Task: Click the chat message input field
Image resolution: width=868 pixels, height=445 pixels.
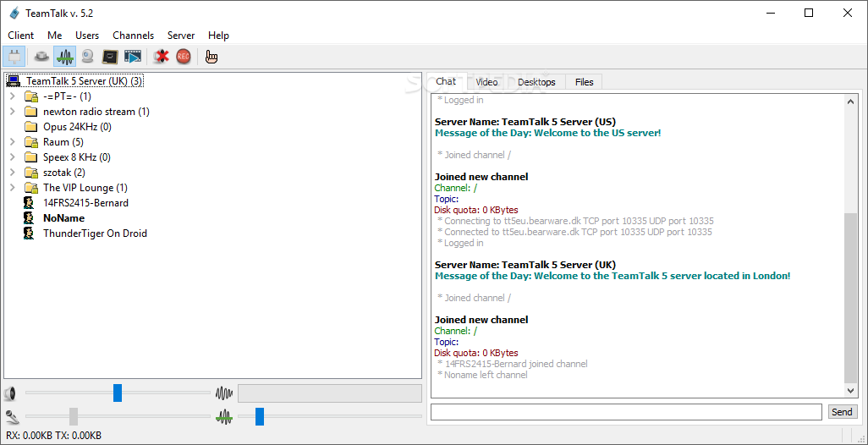Action: (626, 412)
